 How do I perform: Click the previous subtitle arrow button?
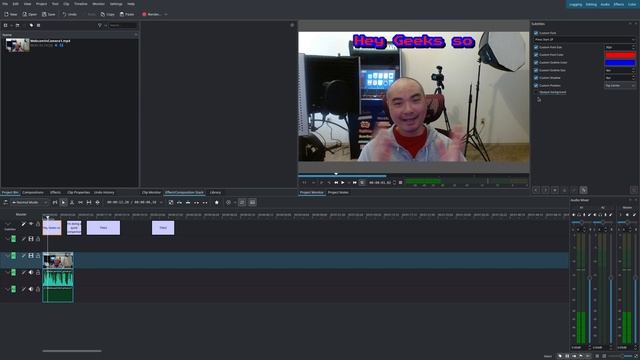(x=536, y=190)
